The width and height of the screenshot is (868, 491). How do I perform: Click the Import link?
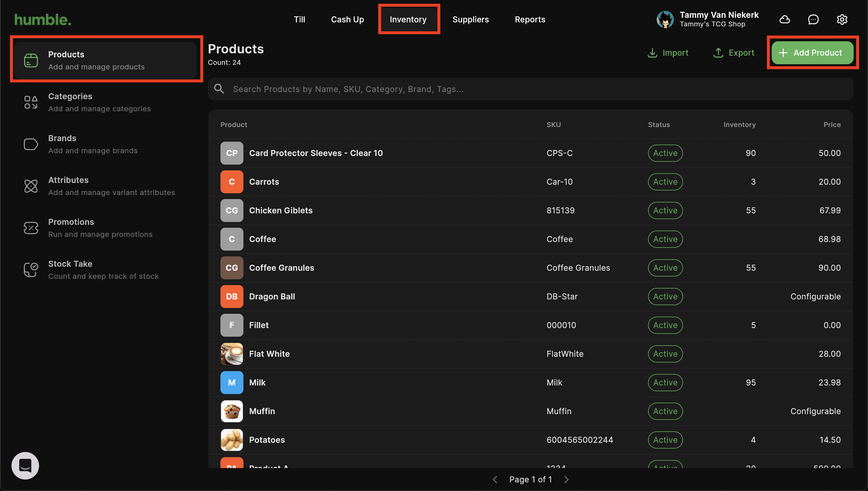[668, 52]
